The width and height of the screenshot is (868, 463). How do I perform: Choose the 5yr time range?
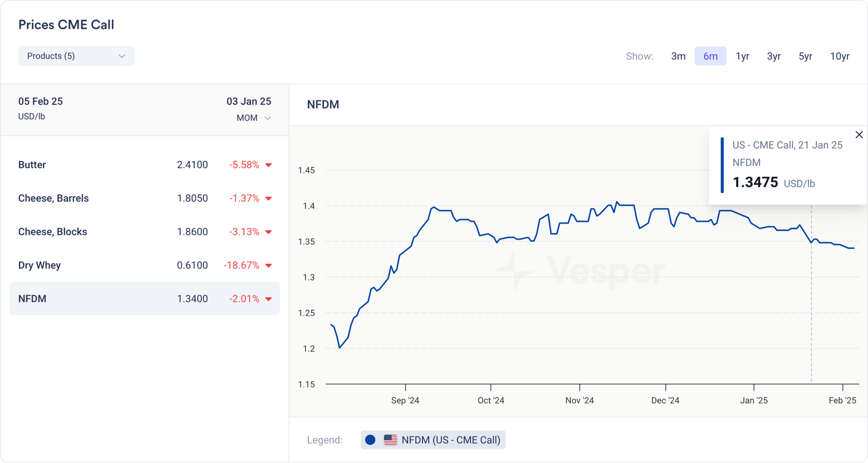(x=805, y=56)
